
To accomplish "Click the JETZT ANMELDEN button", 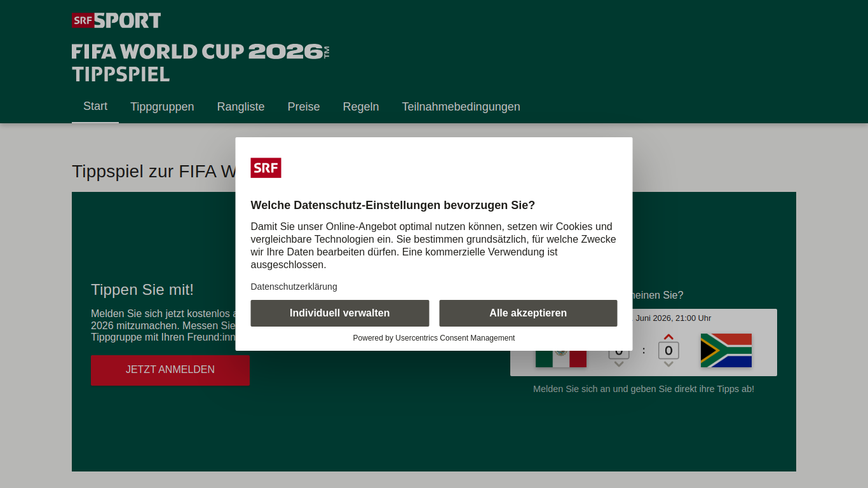I will (x=170, y=370).
